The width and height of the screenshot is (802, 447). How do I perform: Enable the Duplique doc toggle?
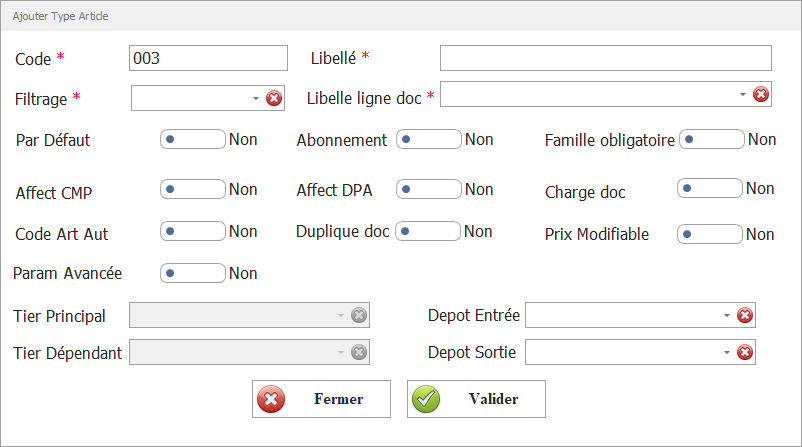pyautogui.click(x=428, y=231)
